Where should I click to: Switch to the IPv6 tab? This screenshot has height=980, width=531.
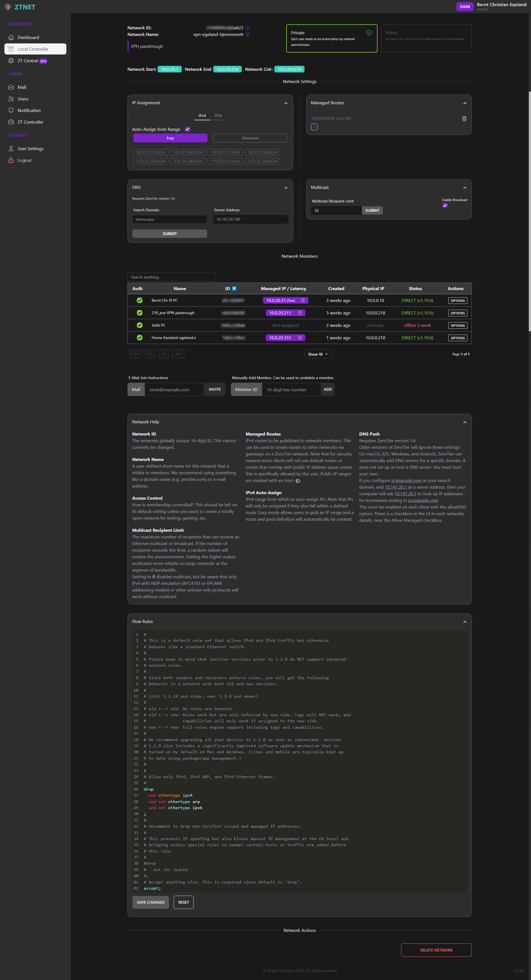pyautogui.click(x=218, y=115)
